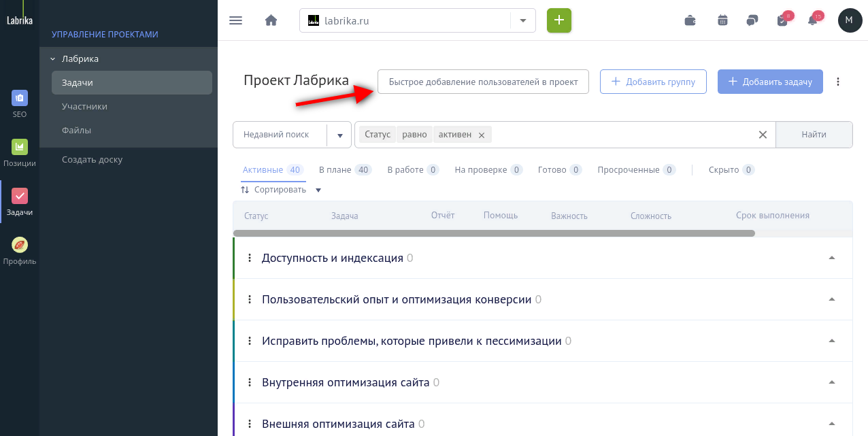Screen dimensions: 868x436
Task: Open menu for Пользовательский опыт group
Action: tap(250, 299)
